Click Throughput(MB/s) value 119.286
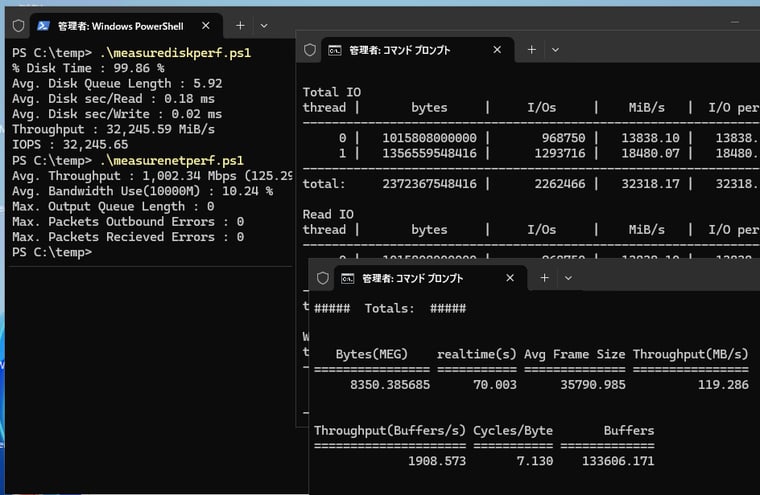The width and height of the screenshot is (760, 495). tap(723, 385)
